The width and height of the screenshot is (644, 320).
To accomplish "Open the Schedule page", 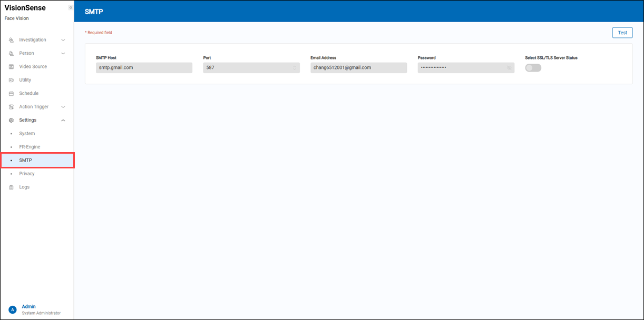I will coord(27,93).
